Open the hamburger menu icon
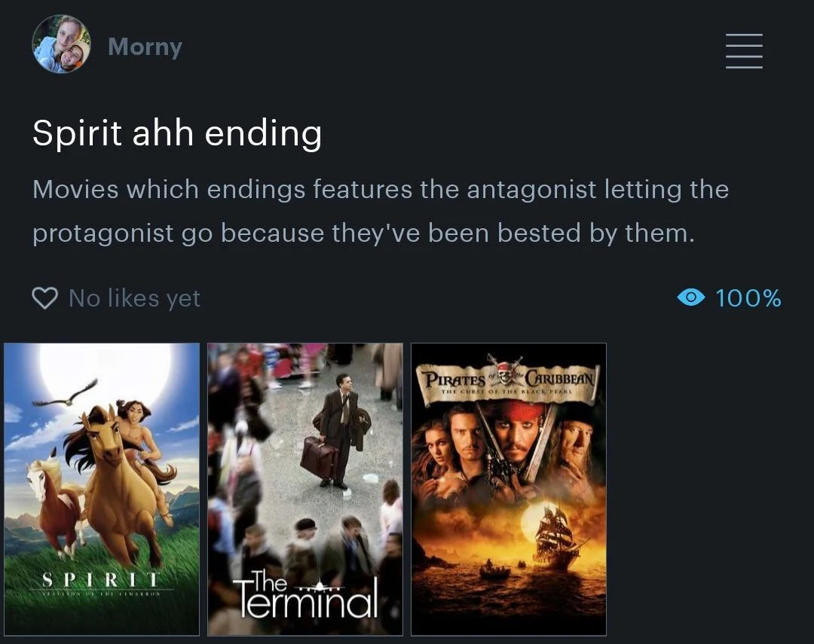Viewport: 814px width, 644px height. click(744, 51)
